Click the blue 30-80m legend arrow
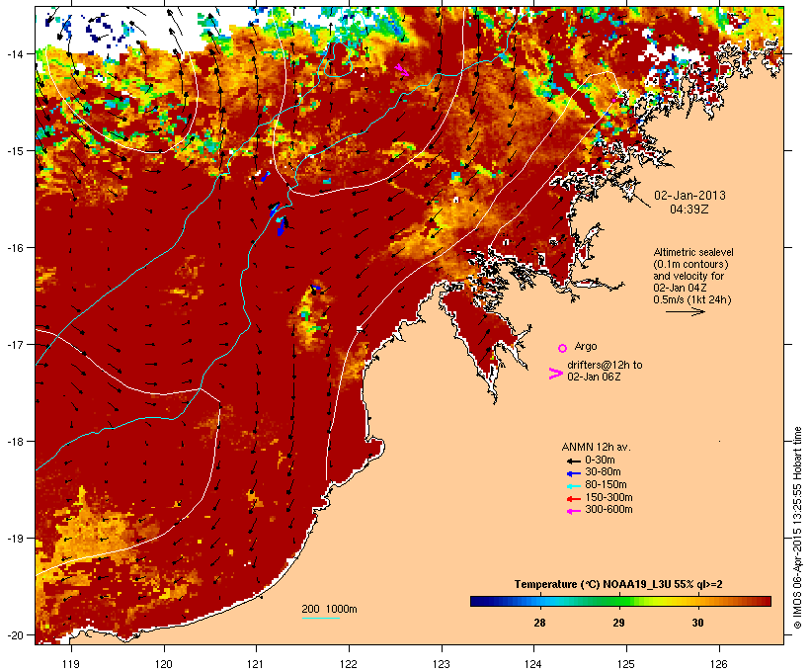Screen dimensions: 810x672 573,473
